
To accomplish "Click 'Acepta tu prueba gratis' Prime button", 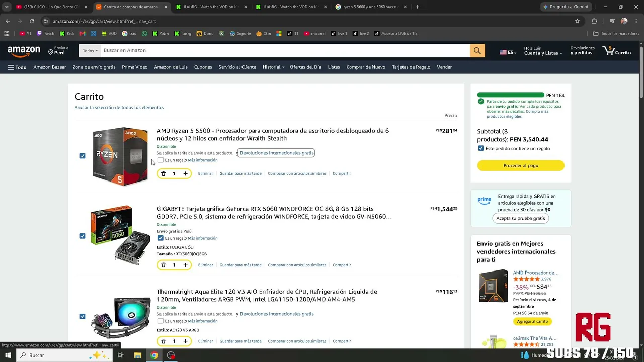I will pyautogui.click(x=521, y=218).
